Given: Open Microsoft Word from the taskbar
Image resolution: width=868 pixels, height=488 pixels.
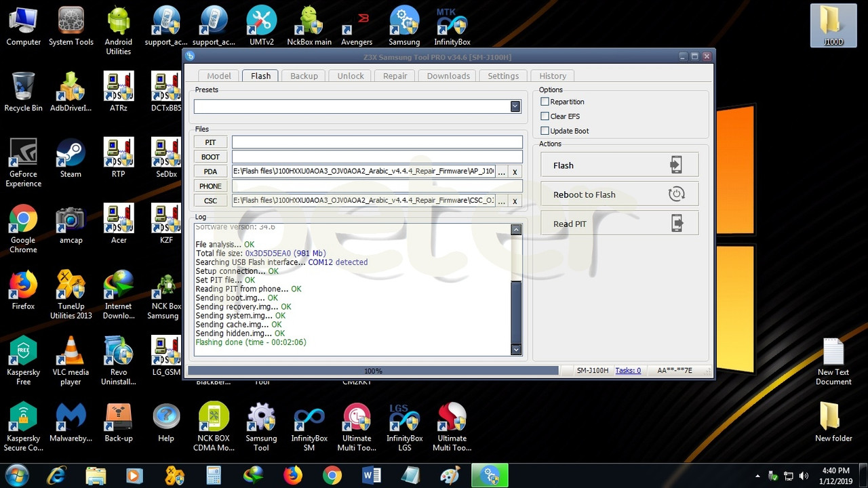Looking at the screenshot, I should coord(372,476).
